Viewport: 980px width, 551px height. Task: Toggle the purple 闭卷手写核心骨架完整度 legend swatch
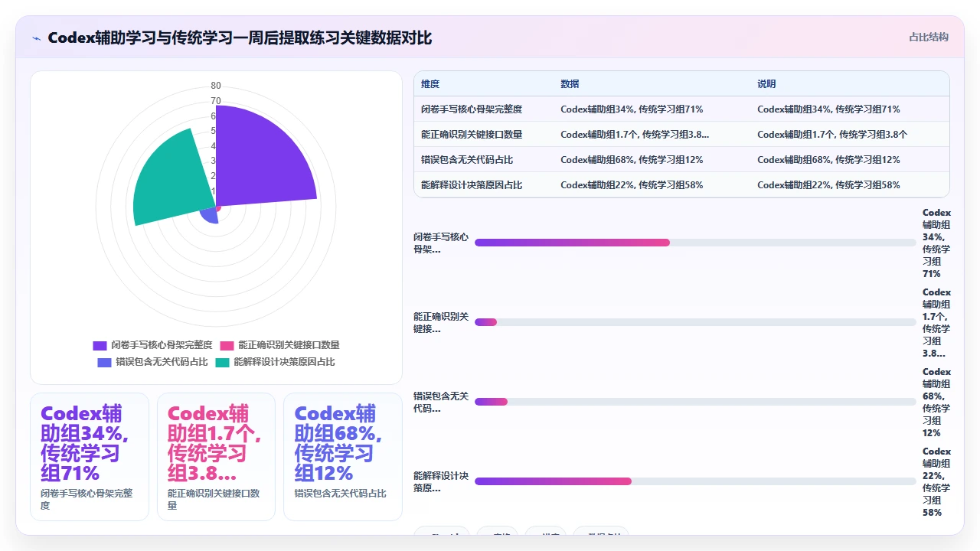click(x=100, y=345)
